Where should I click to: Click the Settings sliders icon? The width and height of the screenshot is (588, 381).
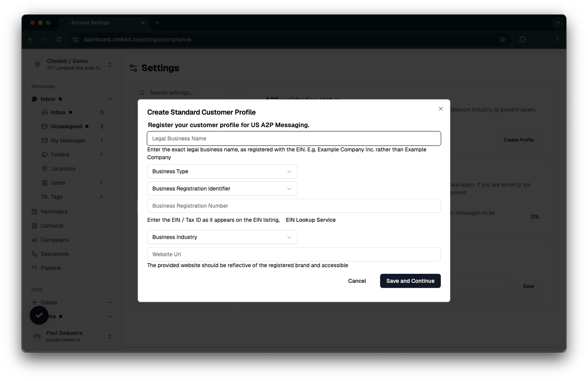click(133, 68)
